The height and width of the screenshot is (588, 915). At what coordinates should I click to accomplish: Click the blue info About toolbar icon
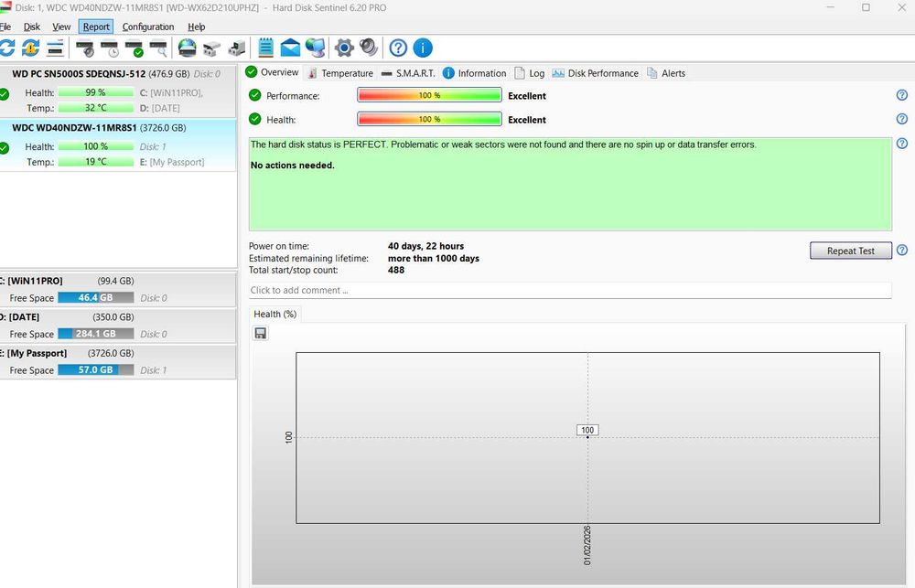pyautogui.click(x=423, y=48)
